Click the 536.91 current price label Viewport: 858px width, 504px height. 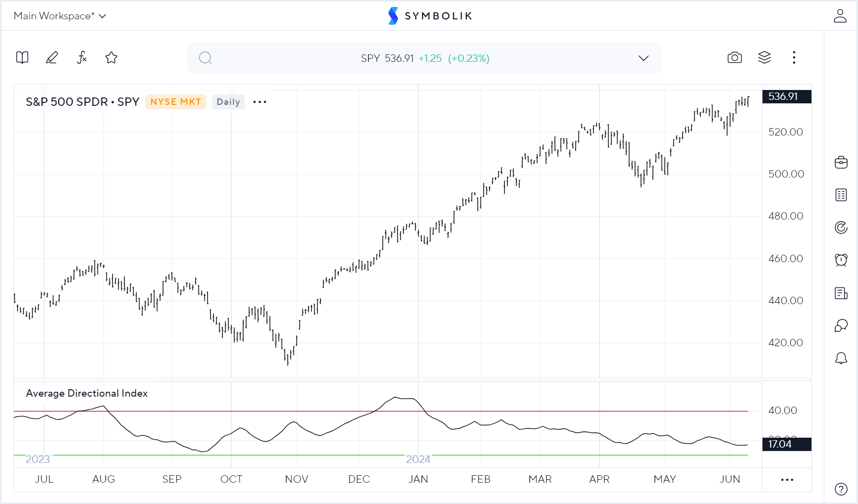pyautogui.click(x=787, y=96)
